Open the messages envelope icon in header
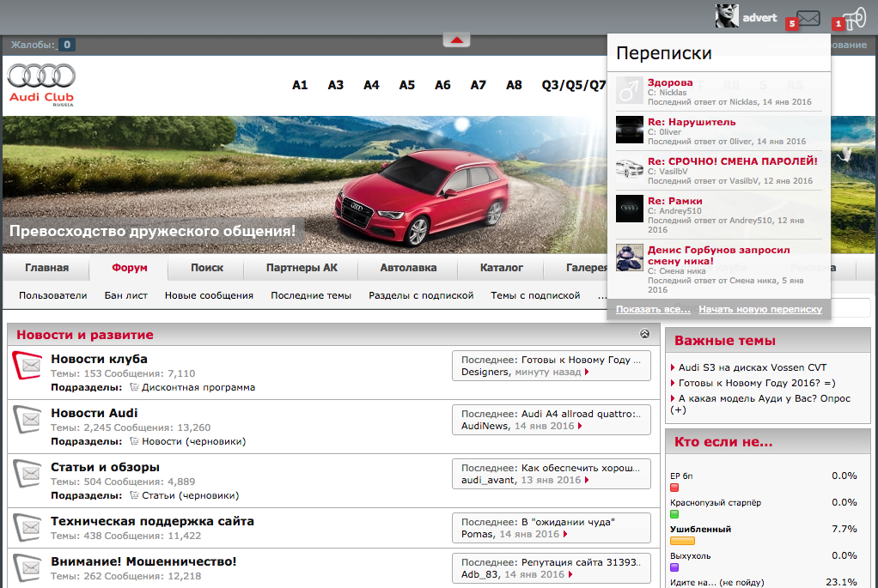Viewport: 878px width, 588px height. click(x=808, y=19)
